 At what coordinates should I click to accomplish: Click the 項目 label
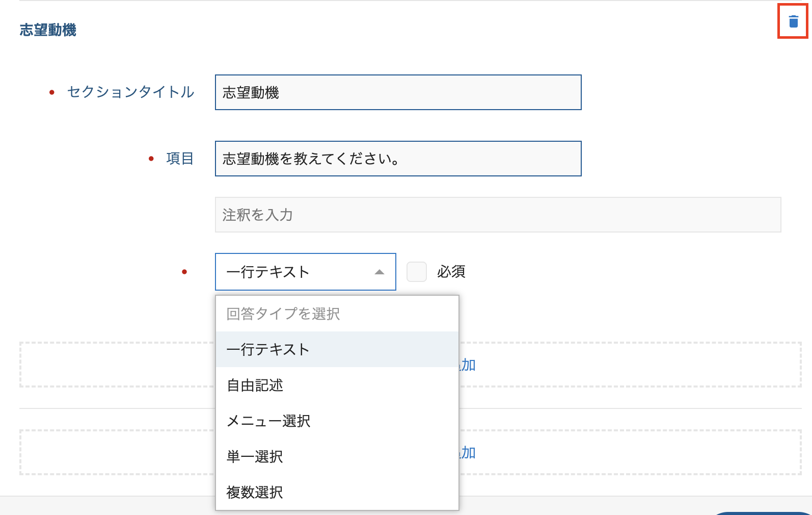pos(180,159)
